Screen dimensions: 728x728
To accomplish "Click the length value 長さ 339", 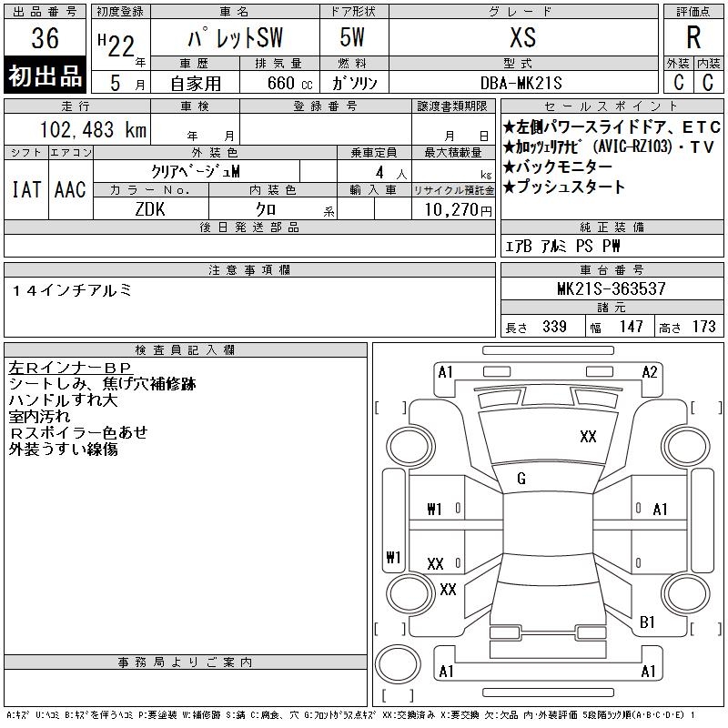I will pyautogui.click(x=535, y=327).
